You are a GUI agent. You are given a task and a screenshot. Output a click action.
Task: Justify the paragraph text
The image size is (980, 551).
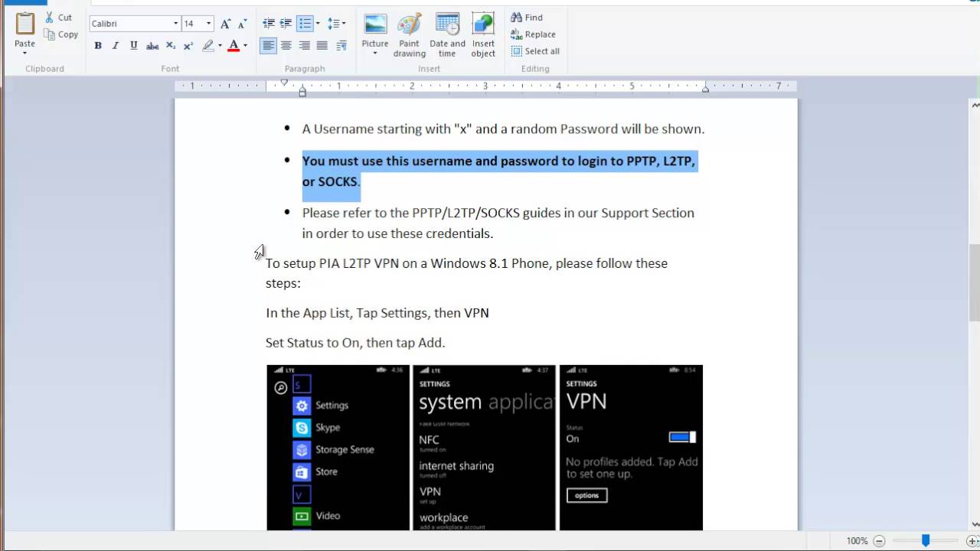322,46
